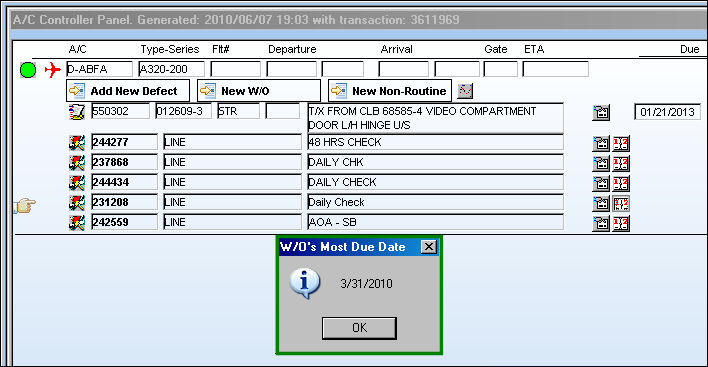Click New W/O button
The width and height of the screenshot is (708, 367).
click(x=259, y=91)
